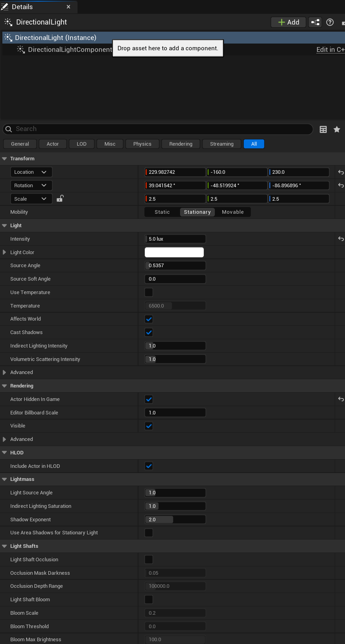Reset Actor Hidden In Game arrow
The width and height of the screenshot is (345, 644).
(341, 399)
